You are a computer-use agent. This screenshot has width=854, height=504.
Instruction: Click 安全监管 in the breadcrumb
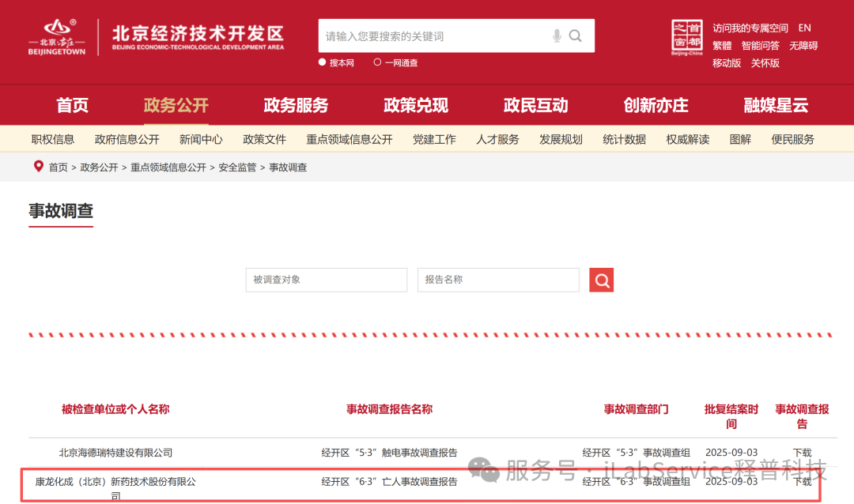point(237,167)
